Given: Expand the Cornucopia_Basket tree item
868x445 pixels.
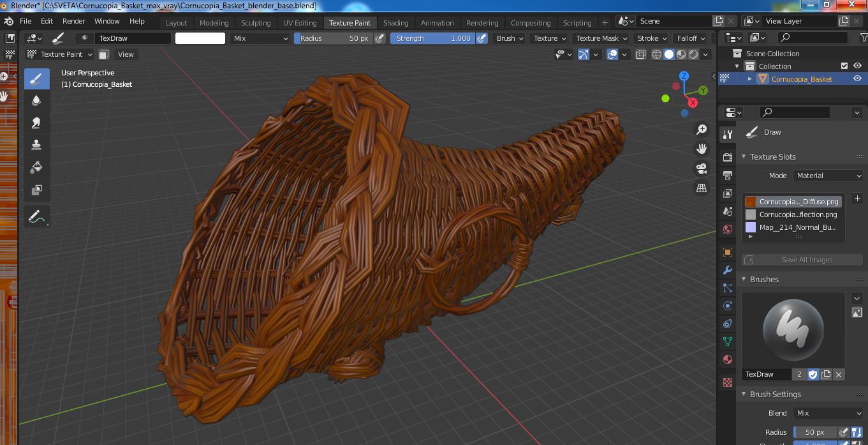Looking at the screenshot, I should (x=750, y=79).
